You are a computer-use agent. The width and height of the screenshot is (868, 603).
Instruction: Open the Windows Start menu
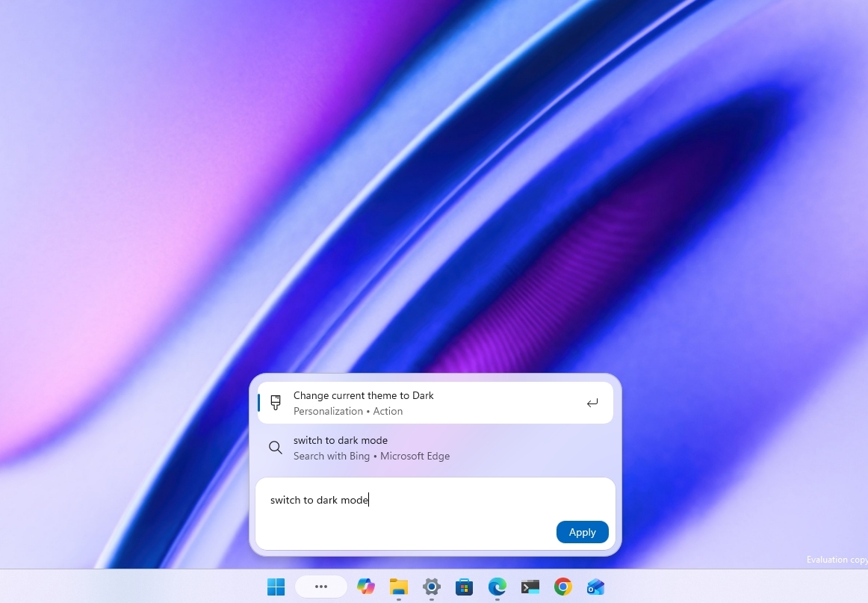(x=276, y=587)
